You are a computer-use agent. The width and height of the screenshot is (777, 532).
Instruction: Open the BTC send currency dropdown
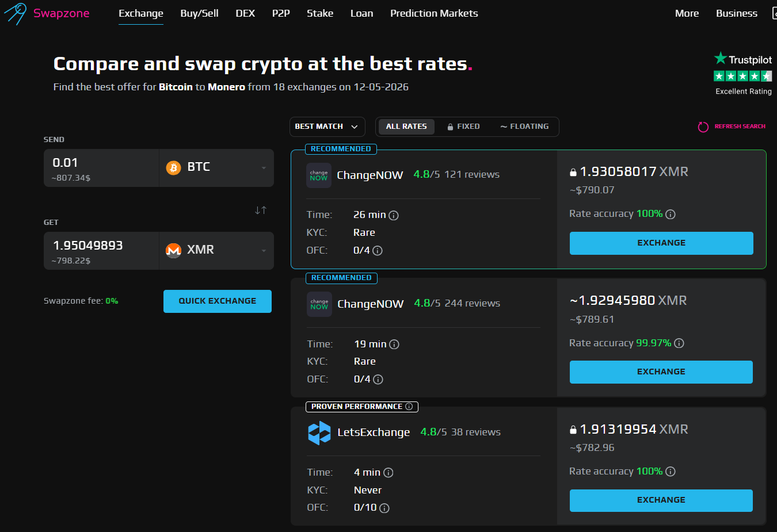[216, 168]
